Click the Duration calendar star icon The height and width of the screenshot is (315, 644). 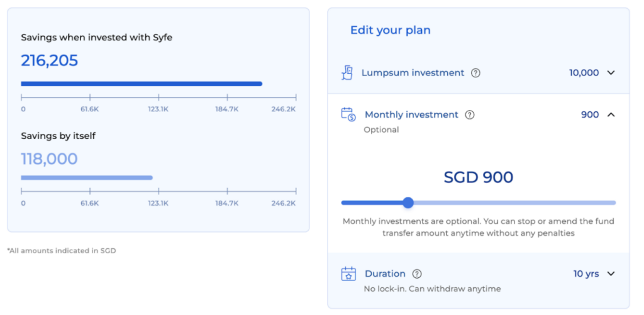pyautogui.click(x=348, y=274)
